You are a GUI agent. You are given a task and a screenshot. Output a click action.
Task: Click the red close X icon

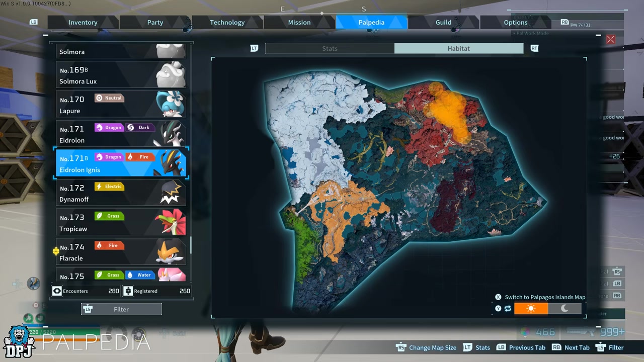pyautogui.click(x=611, y=40)
